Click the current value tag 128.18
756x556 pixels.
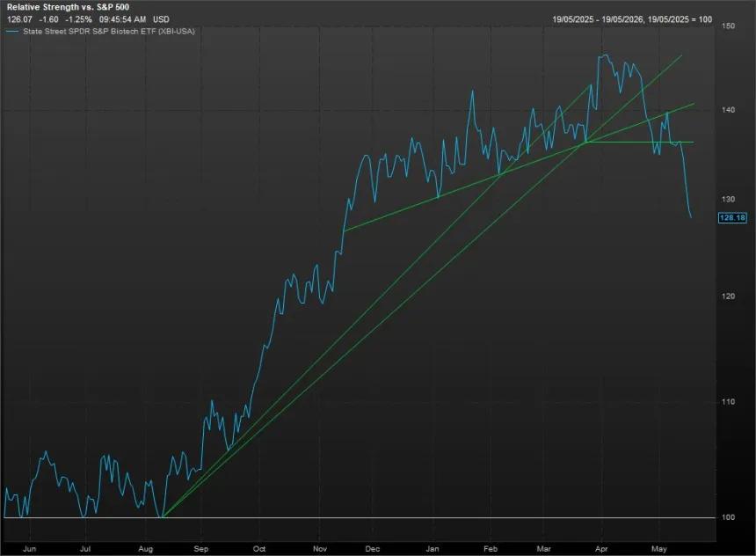click(732, 217)
